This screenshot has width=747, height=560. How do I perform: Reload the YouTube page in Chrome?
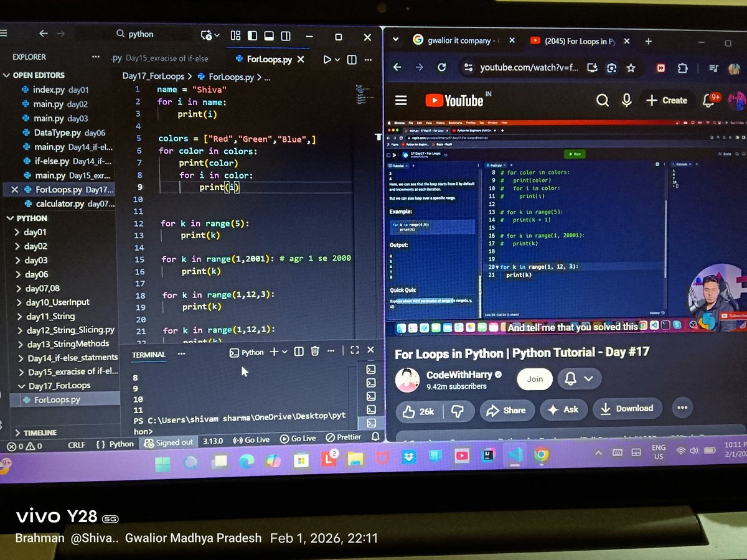pyautogui.click(x=441, y=67)
